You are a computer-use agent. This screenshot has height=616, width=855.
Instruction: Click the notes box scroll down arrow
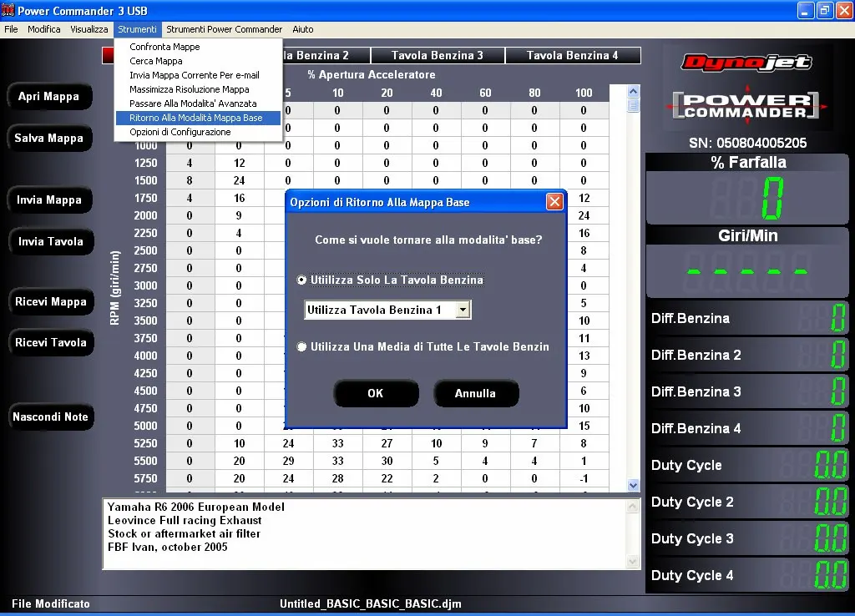pyautogui.click(x=633, y=561)
